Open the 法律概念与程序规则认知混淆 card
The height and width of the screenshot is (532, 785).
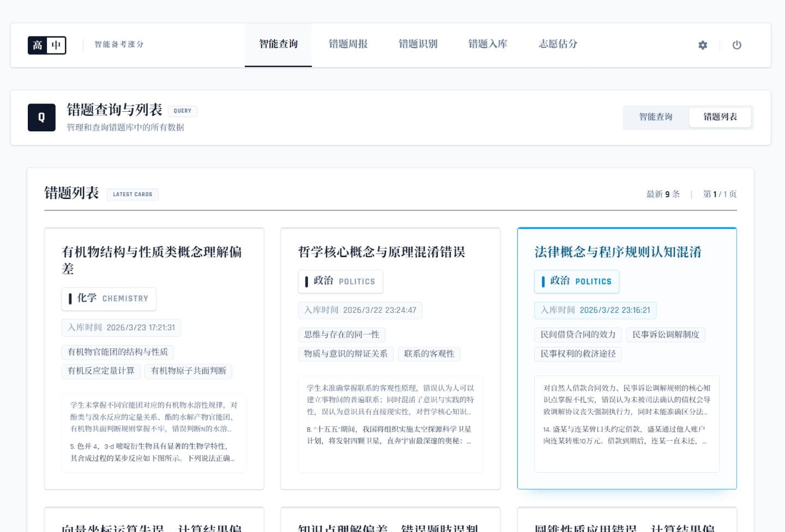pos(618,252)
